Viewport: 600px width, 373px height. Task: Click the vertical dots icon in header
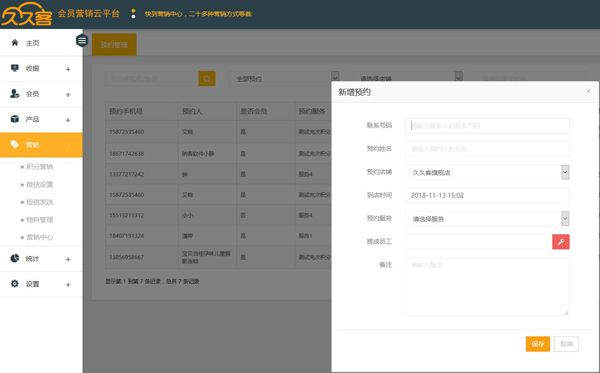click(x=133, y=14)
